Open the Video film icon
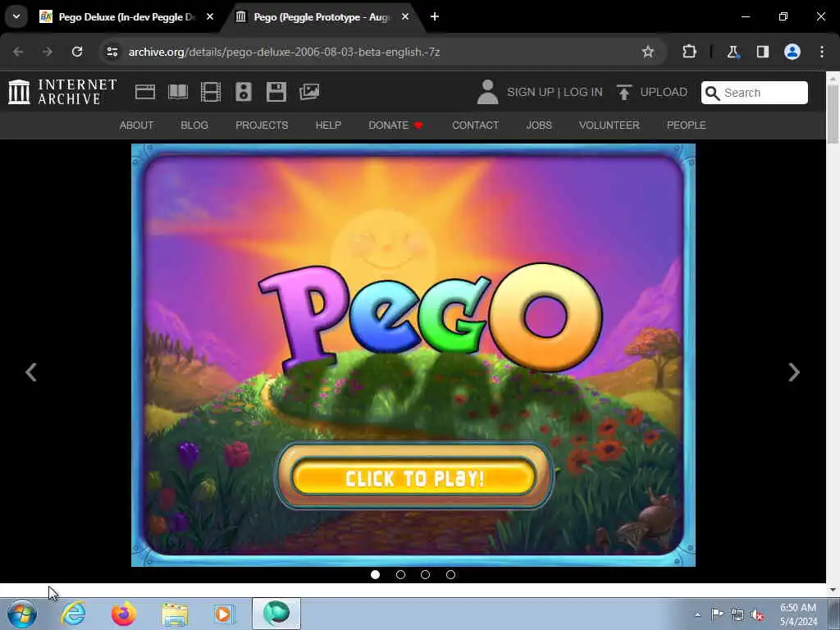Viewport: 840px width, 630px height. [211, 92]
